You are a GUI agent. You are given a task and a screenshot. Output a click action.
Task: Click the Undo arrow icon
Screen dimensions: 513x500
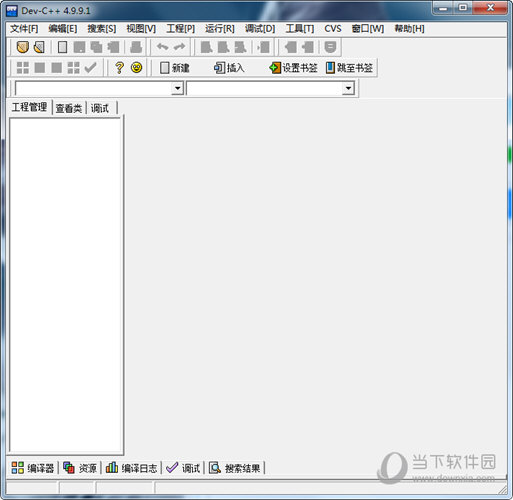pos(162,47)
